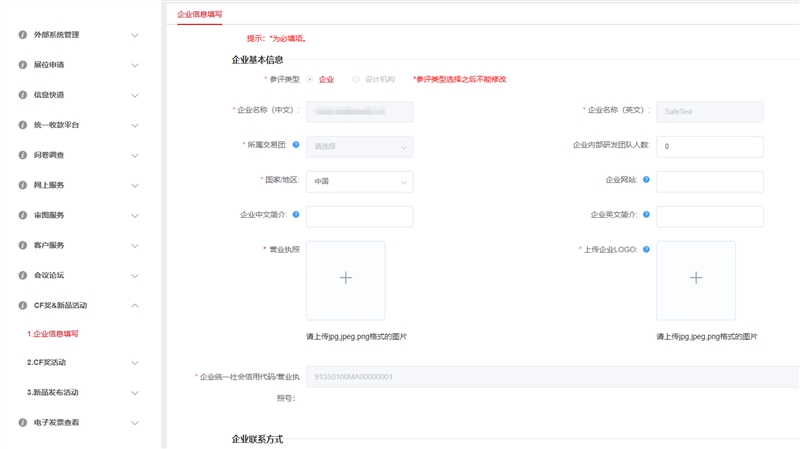Click the help icon next to 上传企业LOGO
This screenshot has width=800, height=449.
point(646,249)
